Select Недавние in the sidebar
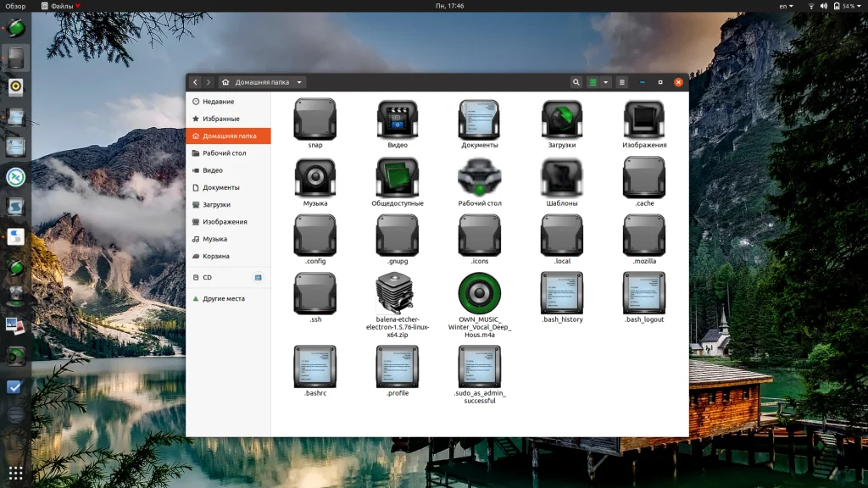The height and width of the screenshot is (488, 868). (218, 102)
